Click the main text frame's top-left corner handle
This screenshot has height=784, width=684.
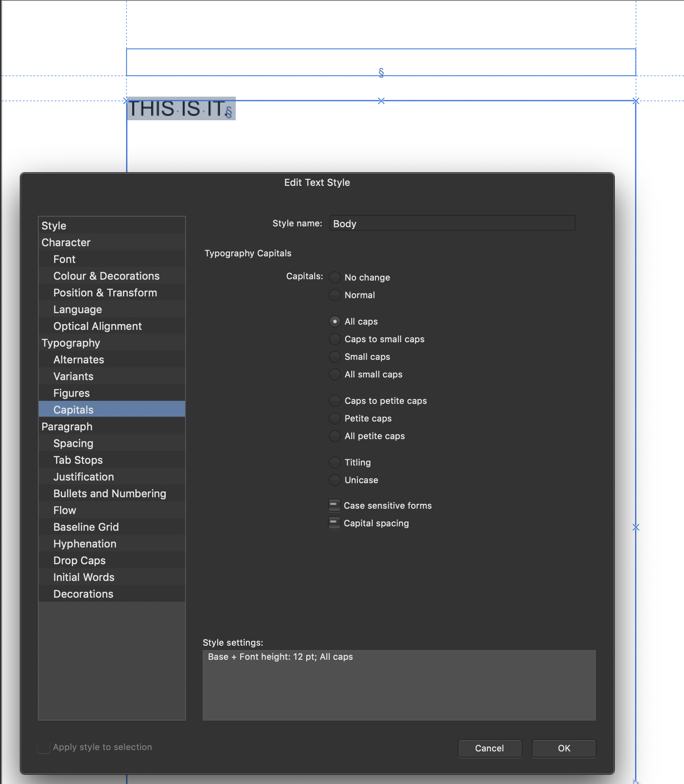(x=126, y=101)
